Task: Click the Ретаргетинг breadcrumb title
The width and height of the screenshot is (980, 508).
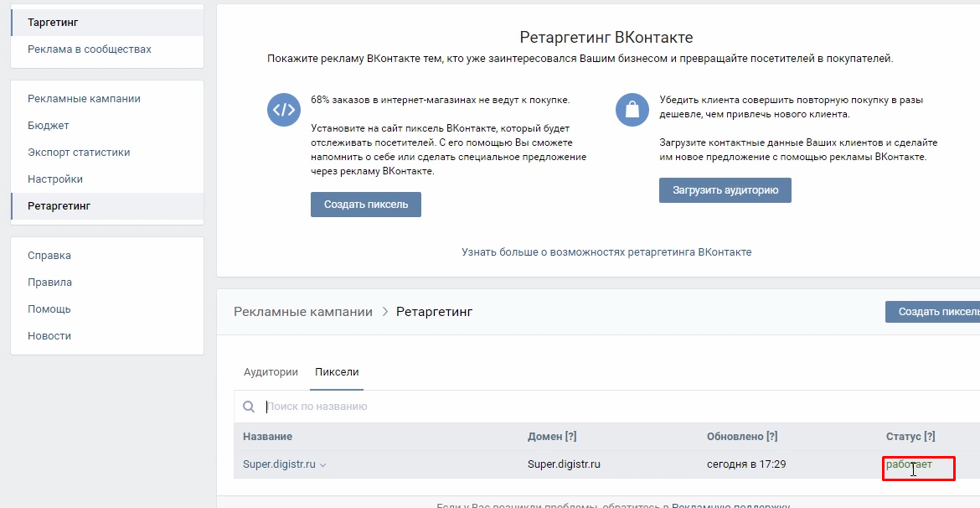Action: [435, 312]
